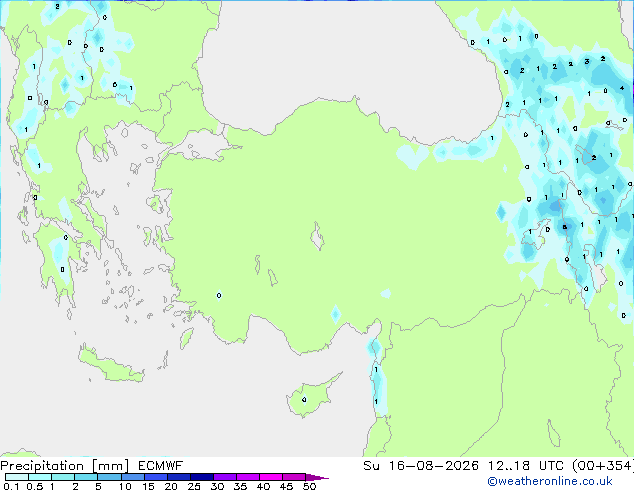Pick the 15 mm legend color swatch
The height and width of the screenshot is (490, 634).
[x=156, y=477]
